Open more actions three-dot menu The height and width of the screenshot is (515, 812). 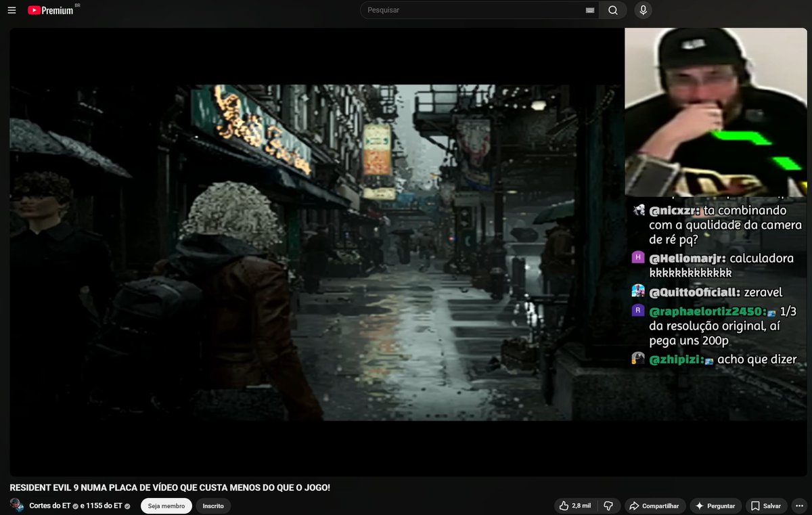click(799, 506)
